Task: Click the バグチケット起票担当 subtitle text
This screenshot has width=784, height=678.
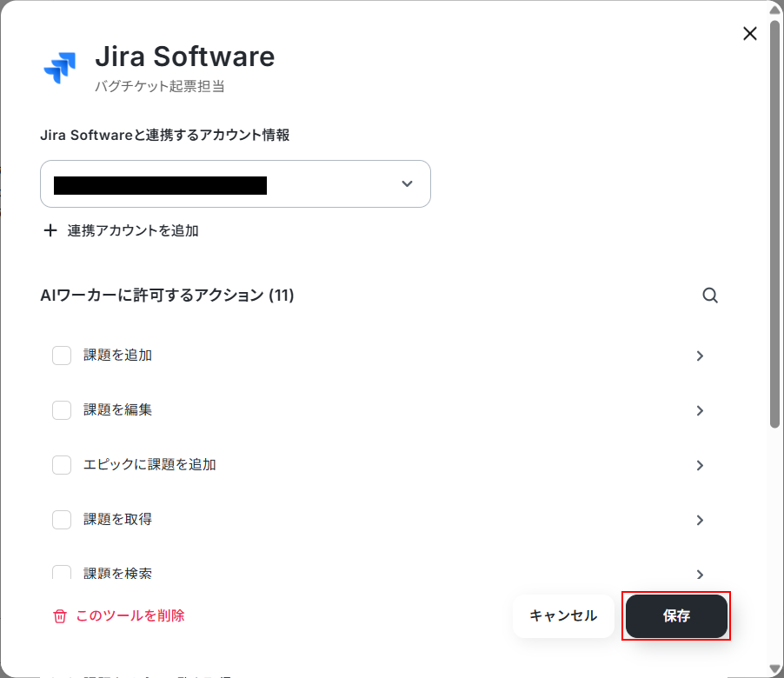Action: pos(160,87)
